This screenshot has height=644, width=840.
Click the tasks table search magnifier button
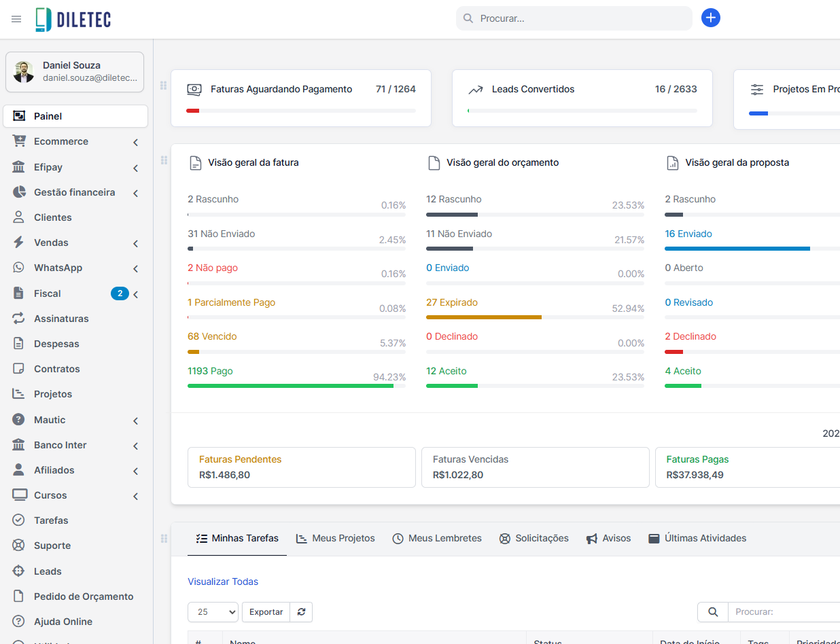click(x=713, y=612)
